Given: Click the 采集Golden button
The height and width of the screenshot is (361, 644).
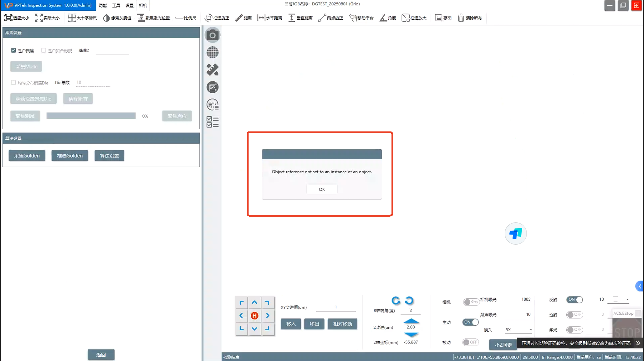Looking at the screenshot, I should point(27,156).
